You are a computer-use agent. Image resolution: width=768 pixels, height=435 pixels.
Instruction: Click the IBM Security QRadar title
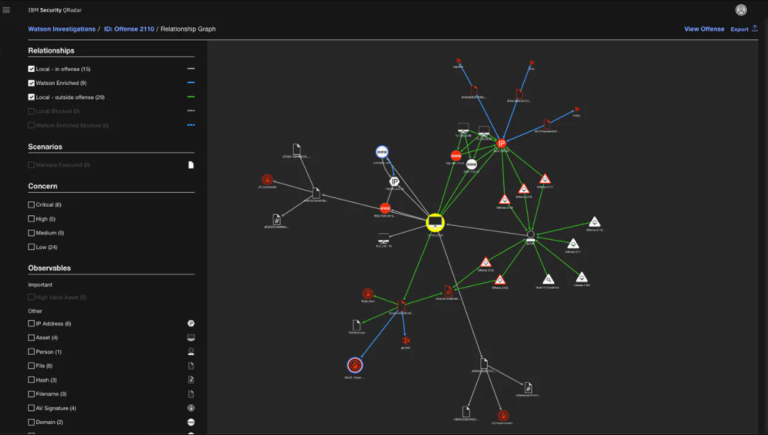point(55,10)
